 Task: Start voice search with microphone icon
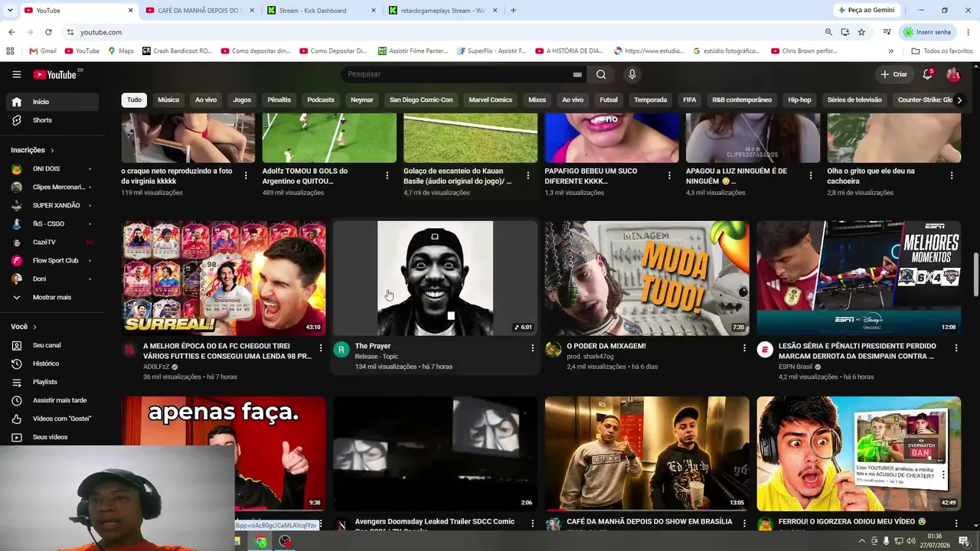pyautogui.click(x=632, y=74)
